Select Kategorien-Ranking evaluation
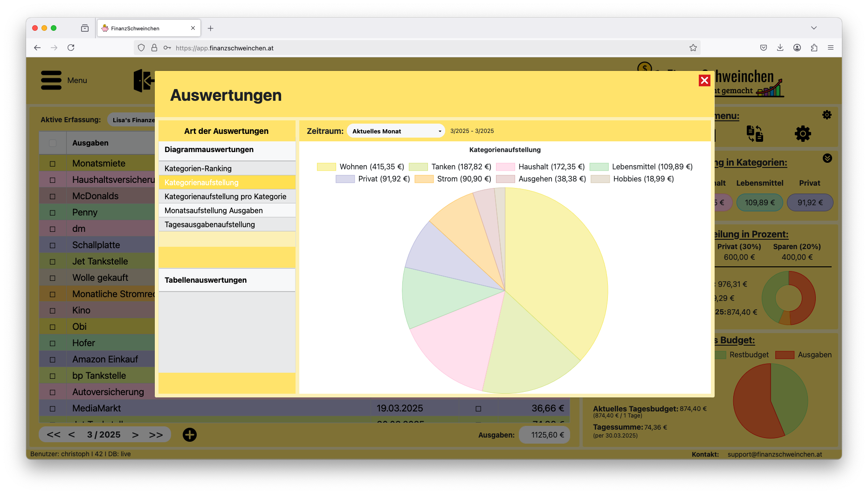 tap(198, 168)
